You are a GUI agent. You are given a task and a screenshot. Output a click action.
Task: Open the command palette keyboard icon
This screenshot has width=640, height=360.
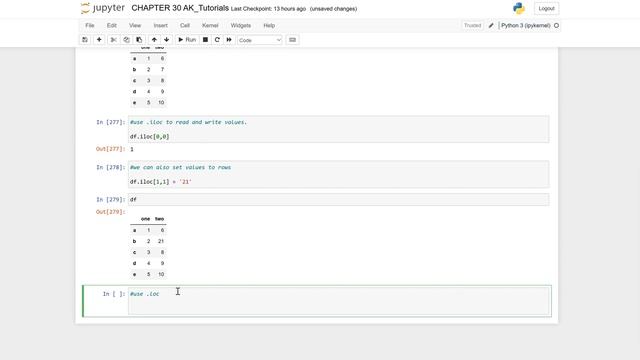[292, 40]
